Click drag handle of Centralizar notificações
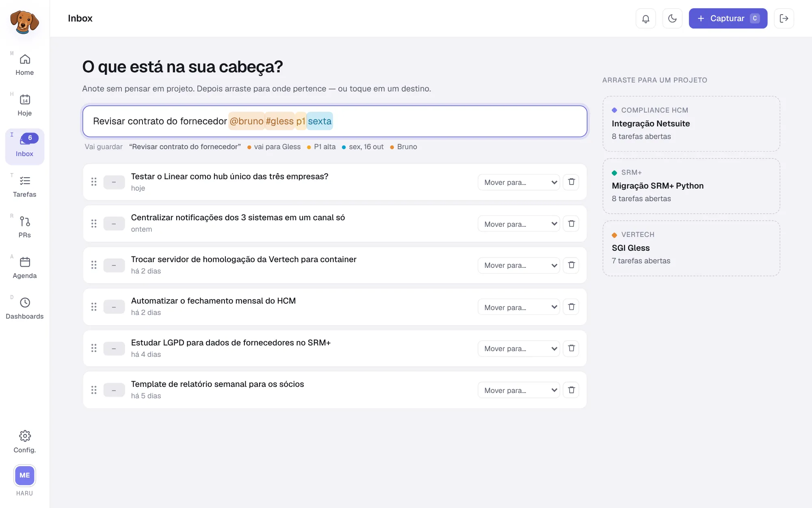 click(94, 224)
